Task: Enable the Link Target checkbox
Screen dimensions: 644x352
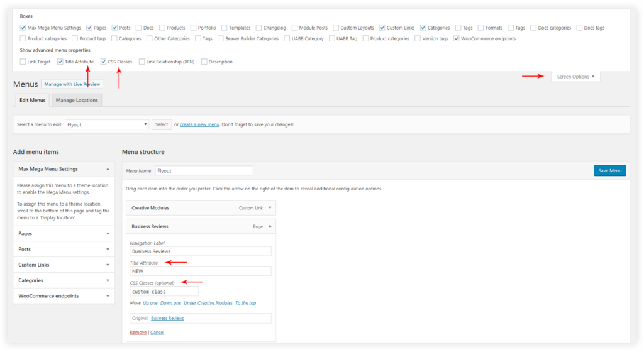Action: [23, 62]
